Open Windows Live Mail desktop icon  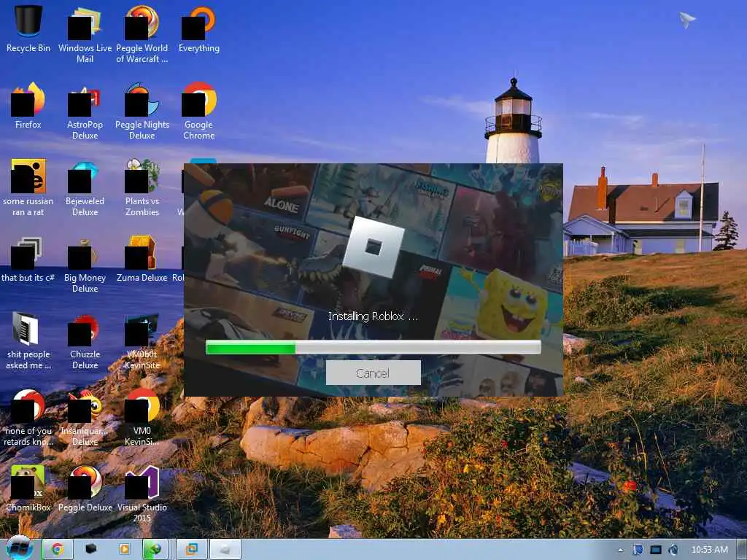(85, 34)
